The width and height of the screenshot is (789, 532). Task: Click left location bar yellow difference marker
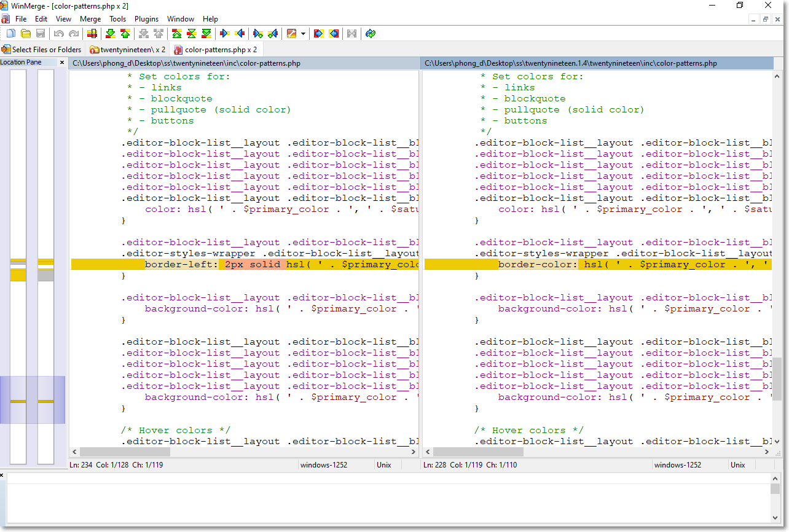tap(18, 275)
